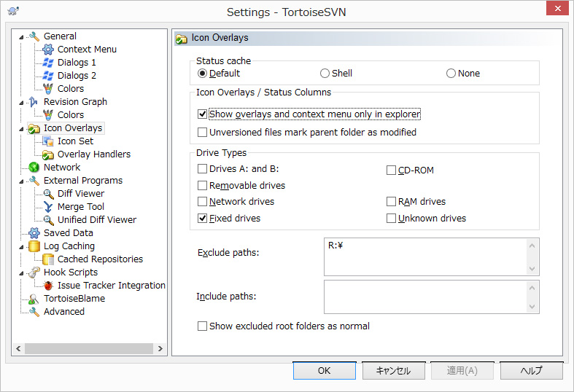Click the General wrench icon in tree

pos(34,36)
